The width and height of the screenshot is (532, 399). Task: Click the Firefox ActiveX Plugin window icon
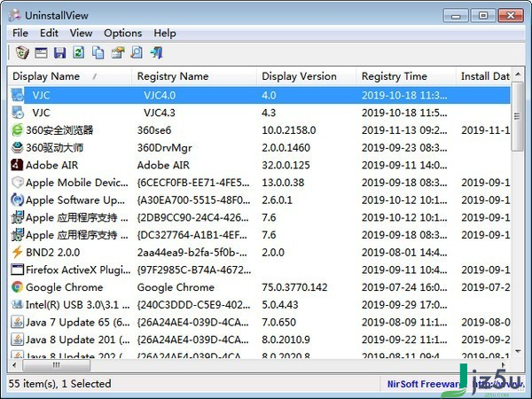tap(18, 270)
